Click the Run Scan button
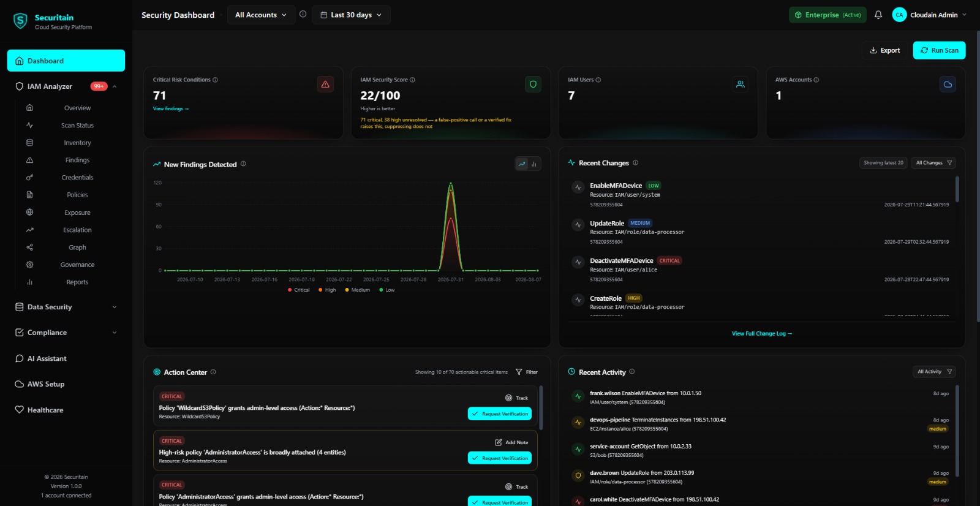Viewport: 980px width, 506px height. point(939,50)
